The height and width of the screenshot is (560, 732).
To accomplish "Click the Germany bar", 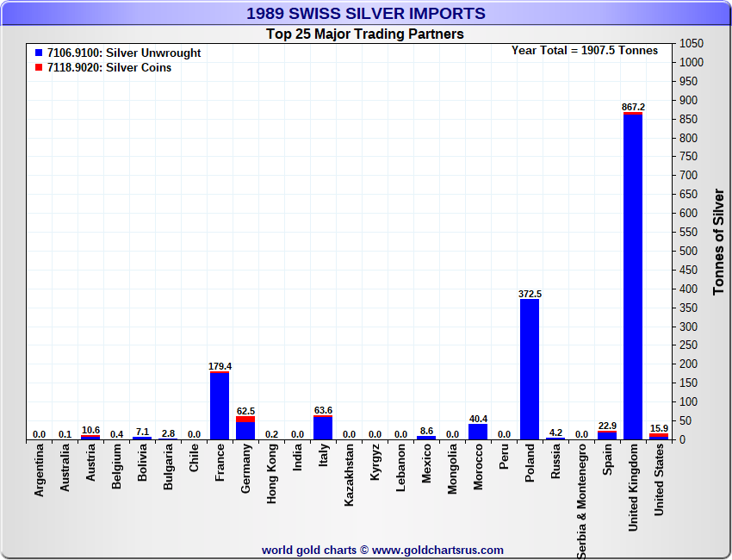I will (x=245, y=428).
